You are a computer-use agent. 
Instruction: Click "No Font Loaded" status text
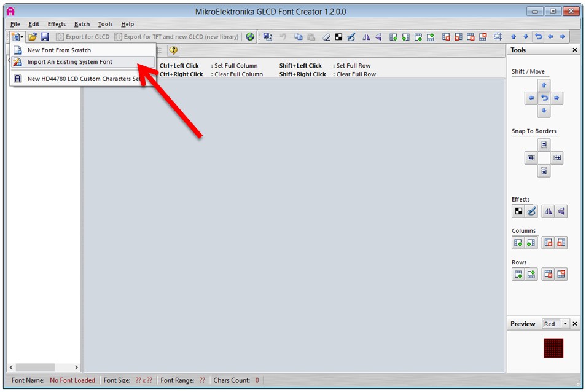pyautogui.click(x=72, y=380)
